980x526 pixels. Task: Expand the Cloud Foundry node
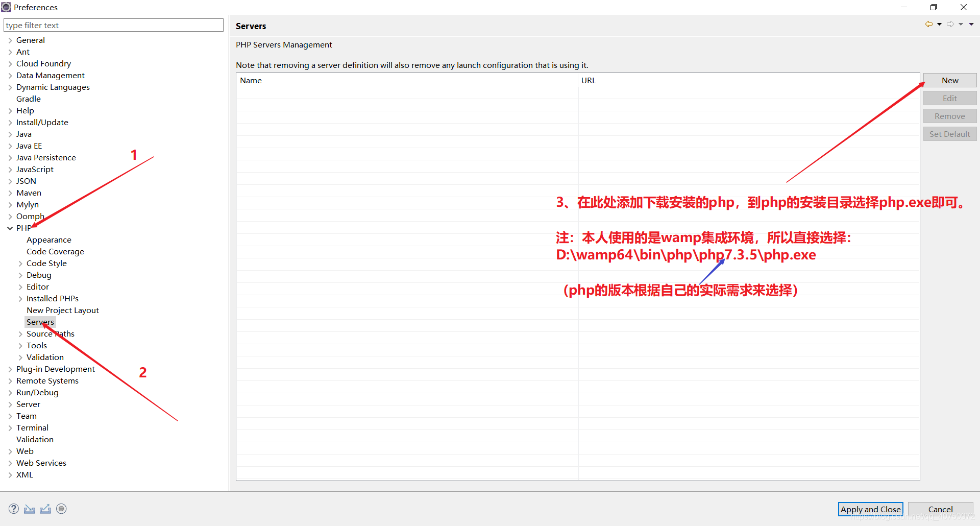[x=10, y=64]
